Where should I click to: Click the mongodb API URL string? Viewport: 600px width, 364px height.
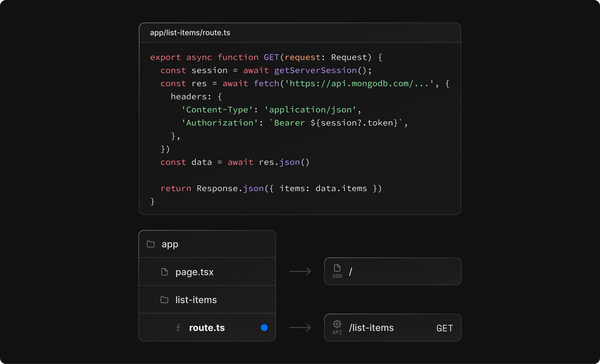click(x=359, y=84)
